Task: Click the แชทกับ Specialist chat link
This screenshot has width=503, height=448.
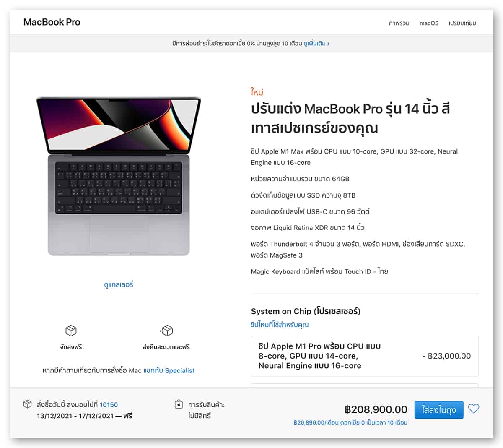Action: tap(169, 370)
